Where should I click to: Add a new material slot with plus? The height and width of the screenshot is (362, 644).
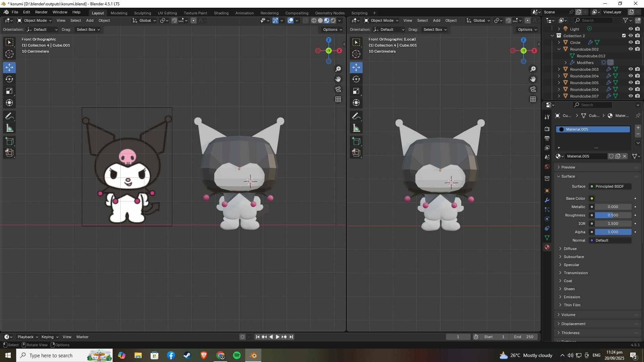pos(638,128)
